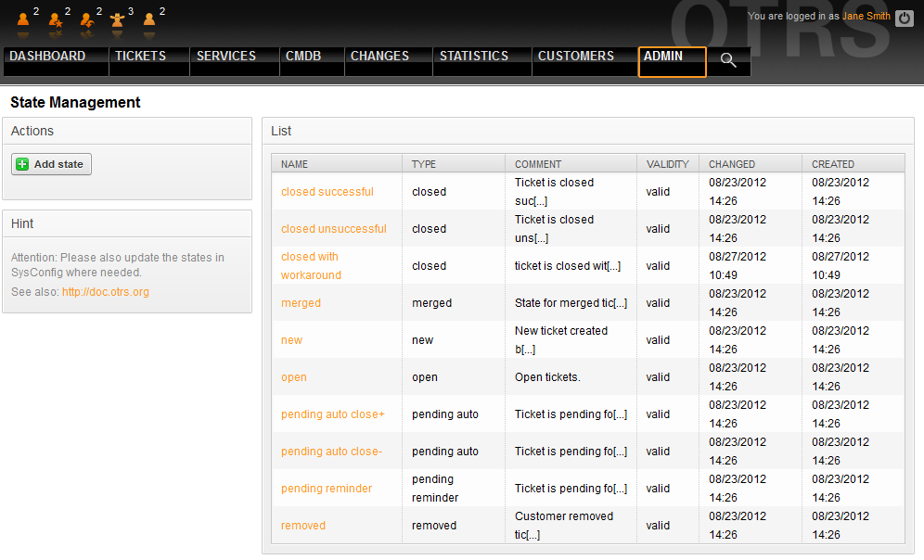This screenshot has width=924, height=560.
Task: Open the Customers menu
Action: point(575,57)
